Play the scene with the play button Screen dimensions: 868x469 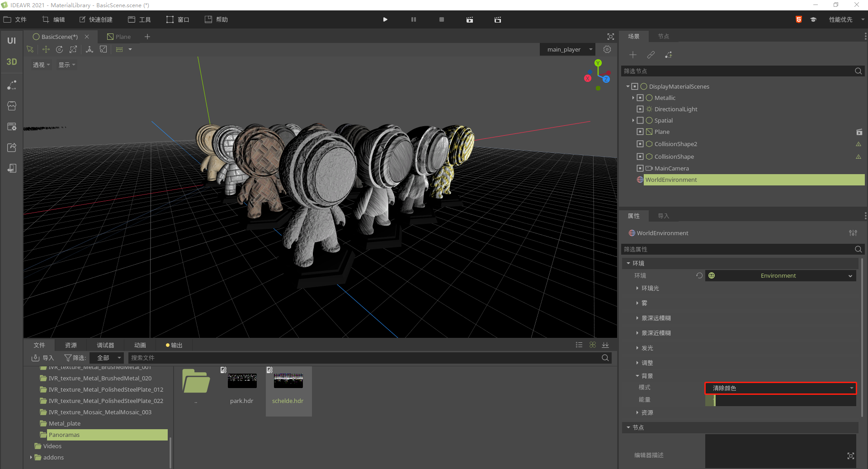click(385, 19)
